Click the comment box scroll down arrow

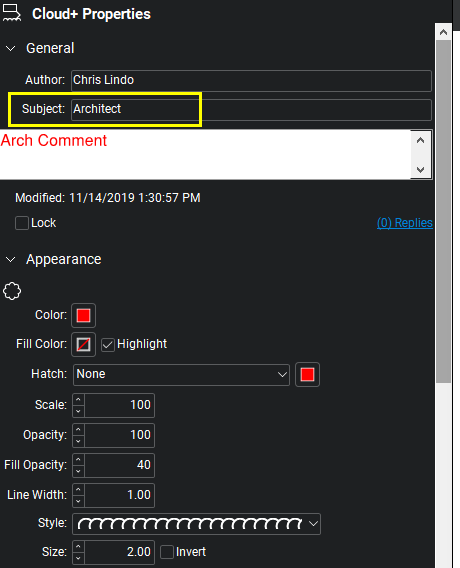coord(420,170)
